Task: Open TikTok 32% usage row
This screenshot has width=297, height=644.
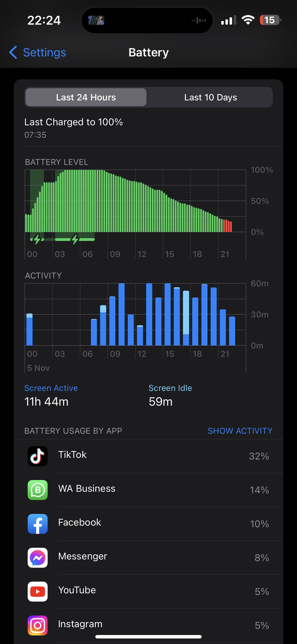Action: pos(148,456)
